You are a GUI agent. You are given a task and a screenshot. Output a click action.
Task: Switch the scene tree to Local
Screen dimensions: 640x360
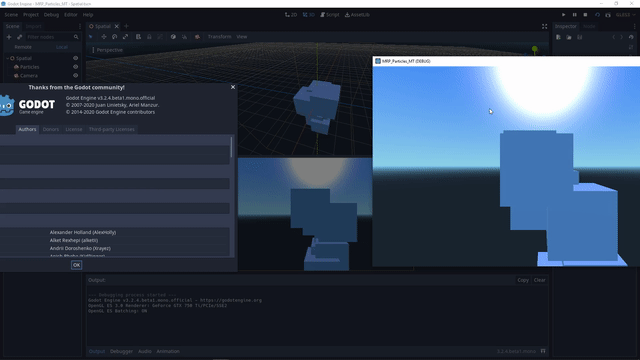[62, 47]
